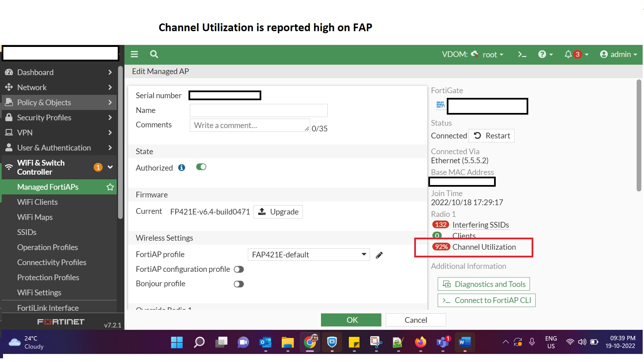The width and height of the screenshot is (644, 362).
Task: Favorite Managed FortiAPs with the star icon
Action: pos(110,187)
